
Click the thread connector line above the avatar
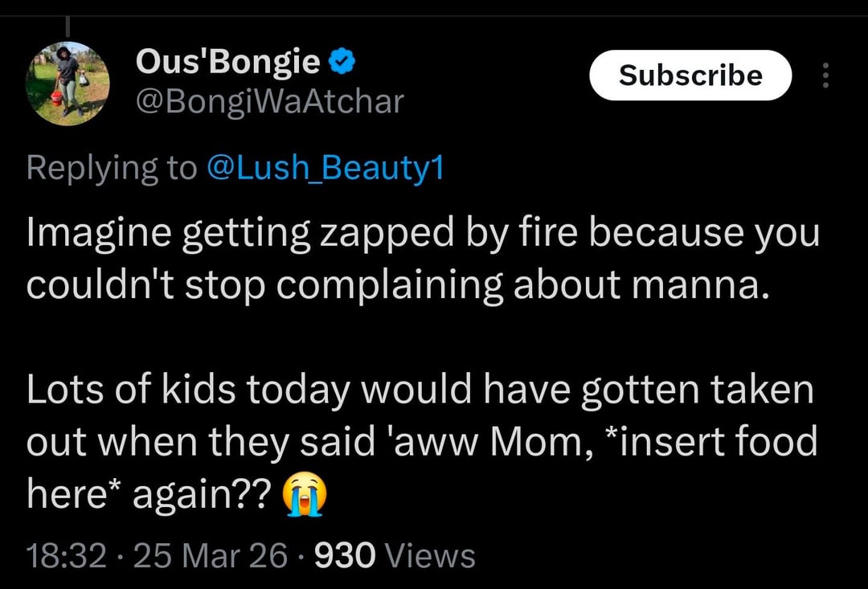point(67,24)
